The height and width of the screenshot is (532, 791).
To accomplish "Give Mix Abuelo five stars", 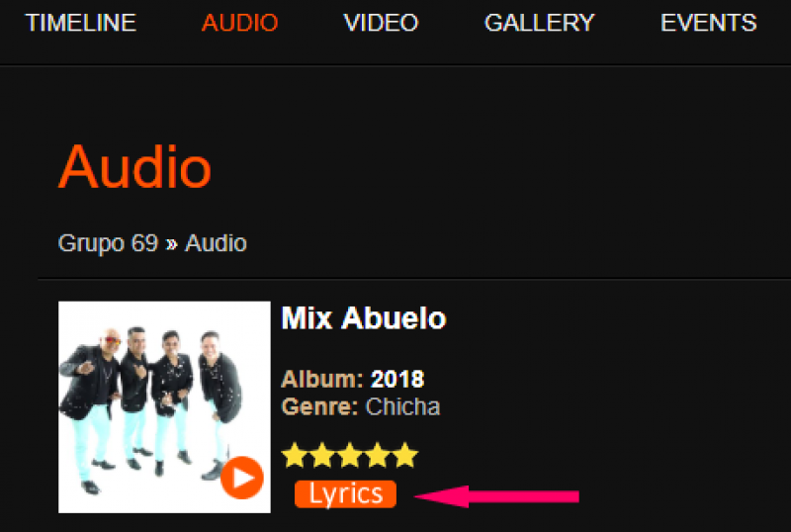I will (405, 455).
